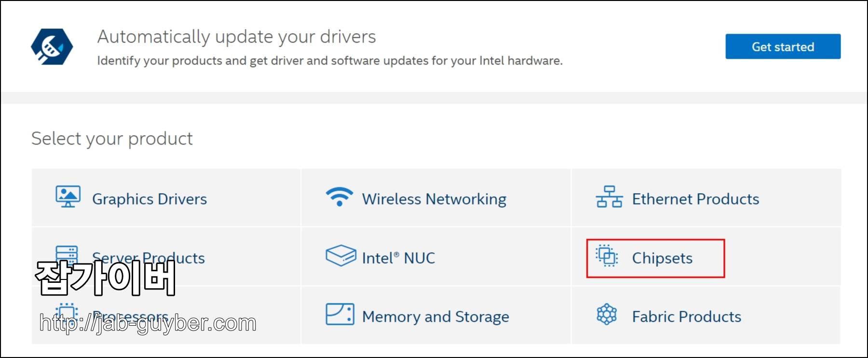Select the Fabric Products category
The width and height of the screenshot is (868, 358).
click(x=686, y=316)
